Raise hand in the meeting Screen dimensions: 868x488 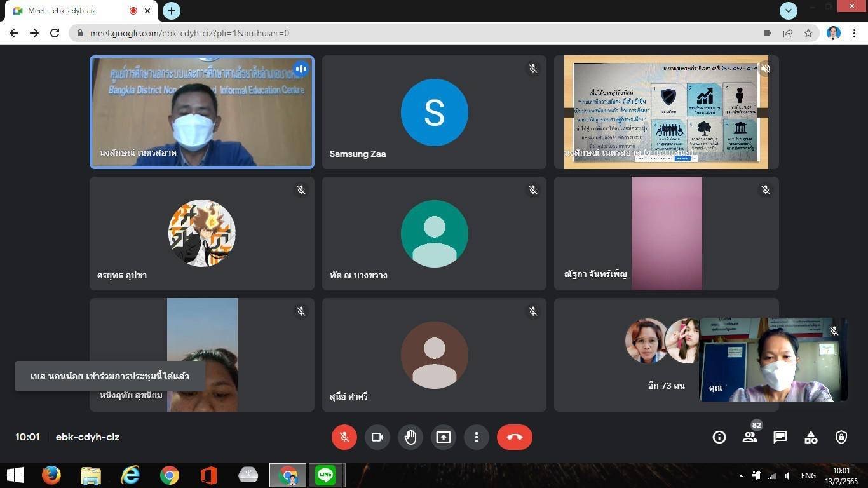tap(410, 437)
